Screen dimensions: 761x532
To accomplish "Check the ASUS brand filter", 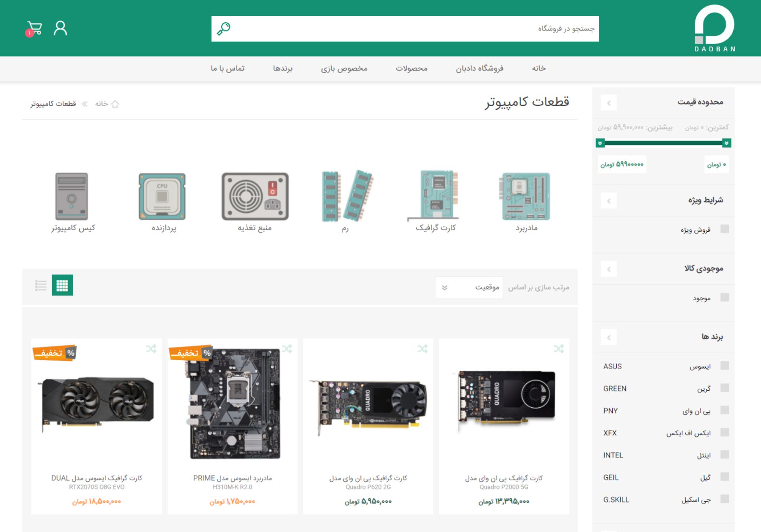I will point(725,366).
